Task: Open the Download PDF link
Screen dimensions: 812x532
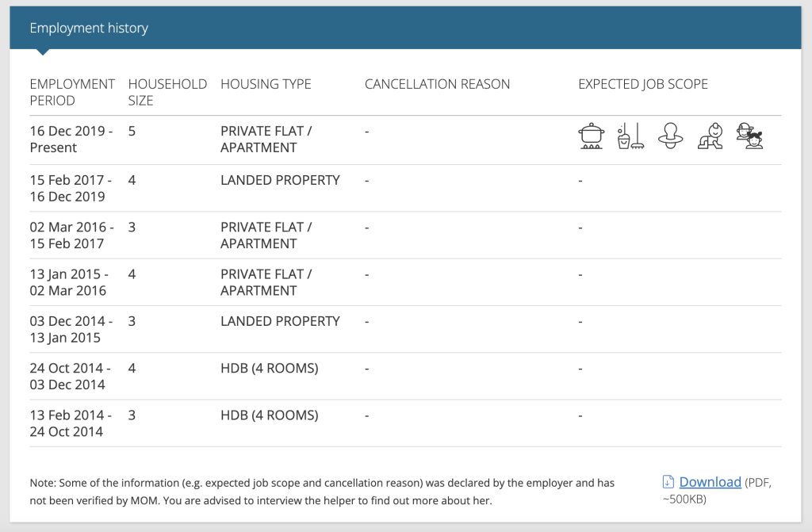Action: (710, 482)
